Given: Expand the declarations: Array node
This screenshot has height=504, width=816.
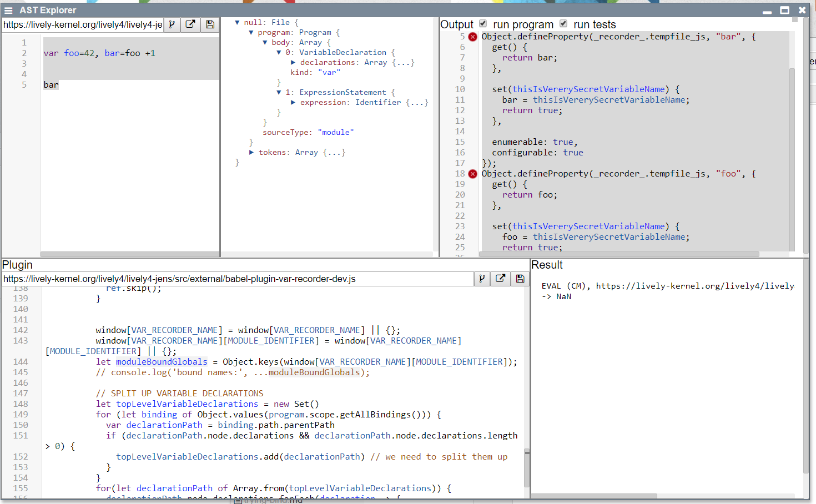Looking at the screenshot, I should click(293, 63).
